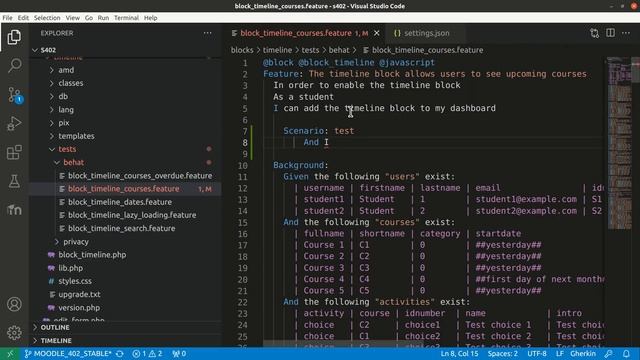Image resolution: width=640 pixels, height=360 pixels.
Task: Change end of line sequence LF
Action: click(560, 353)
